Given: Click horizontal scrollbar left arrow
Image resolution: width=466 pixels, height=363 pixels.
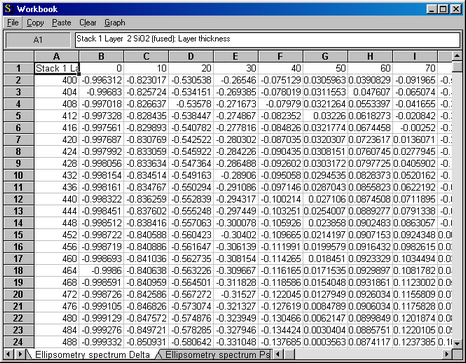Looking at the screenshot, I should (277, 354).
